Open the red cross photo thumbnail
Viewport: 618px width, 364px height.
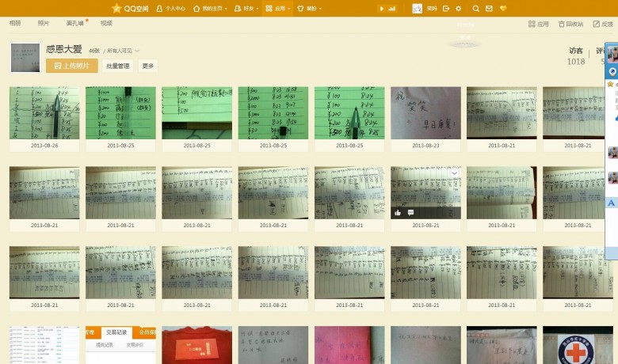click(578, 346)
